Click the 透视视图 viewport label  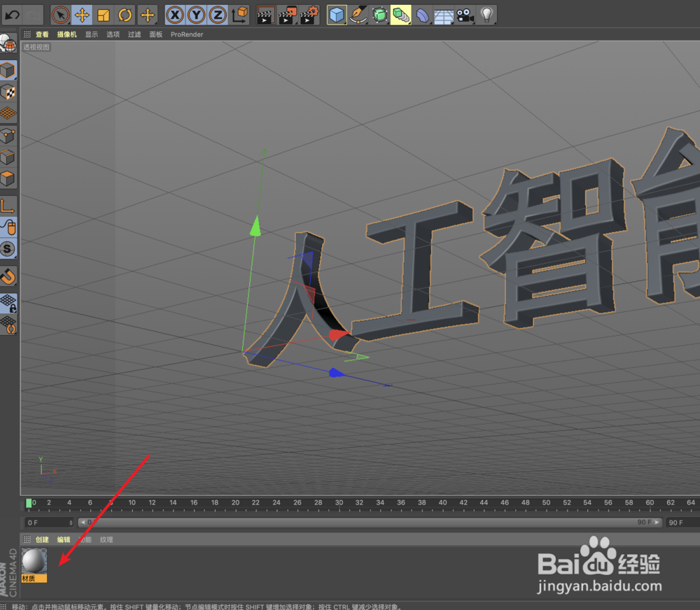tap(36, 48)
